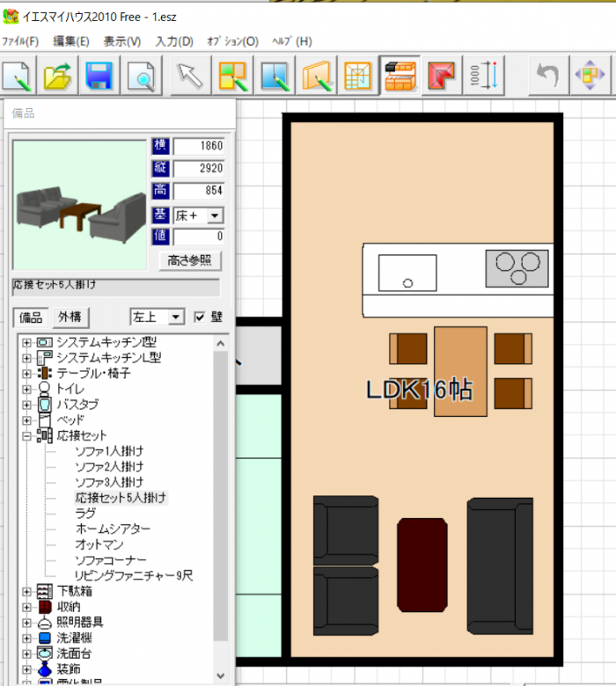The image size is (616, 686).
Task: Select the furniture placement tool
Action: (x=400, y=76)
